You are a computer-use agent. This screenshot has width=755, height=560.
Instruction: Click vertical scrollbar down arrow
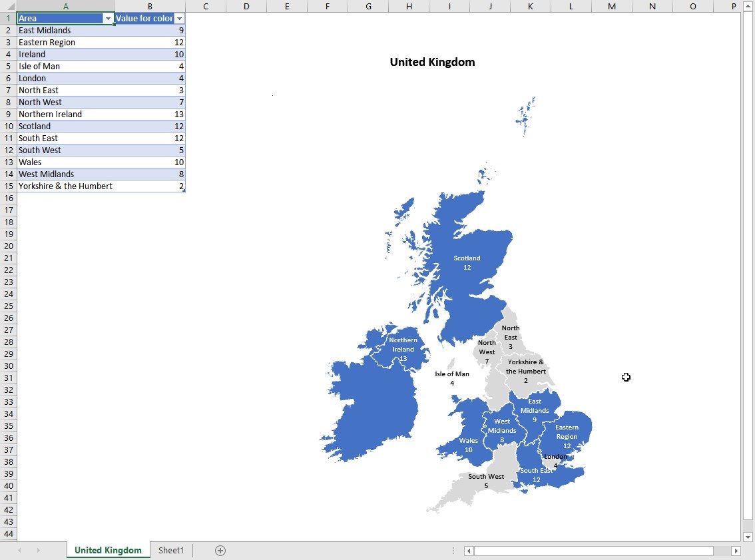[x=747, y=537]
